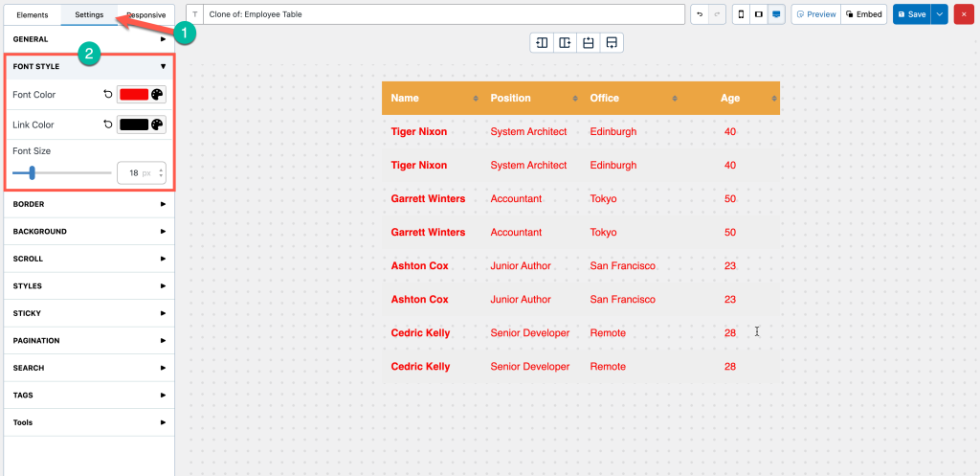Screen dimensions: 980x476
Task: Click the Font Size slider handle
Action: click(32, 172)
